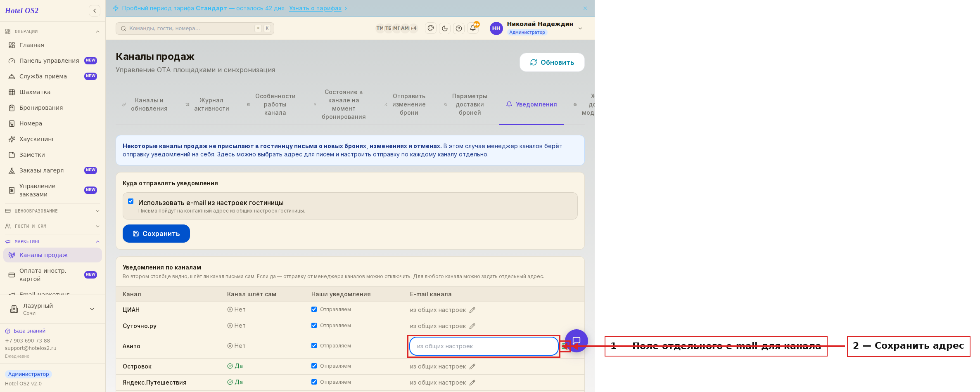Collapse the ОПЕРАЦИИ sidebar section
This screenshot has width=980, height=392.
pyautogui.click(x=52, y=31)
